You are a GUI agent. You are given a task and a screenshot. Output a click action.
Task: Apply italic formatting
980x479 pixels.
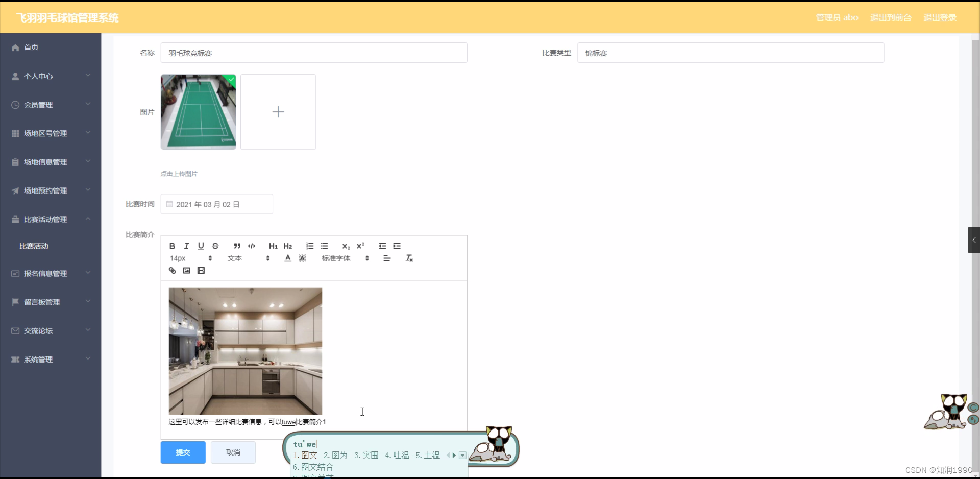(186, 246)
